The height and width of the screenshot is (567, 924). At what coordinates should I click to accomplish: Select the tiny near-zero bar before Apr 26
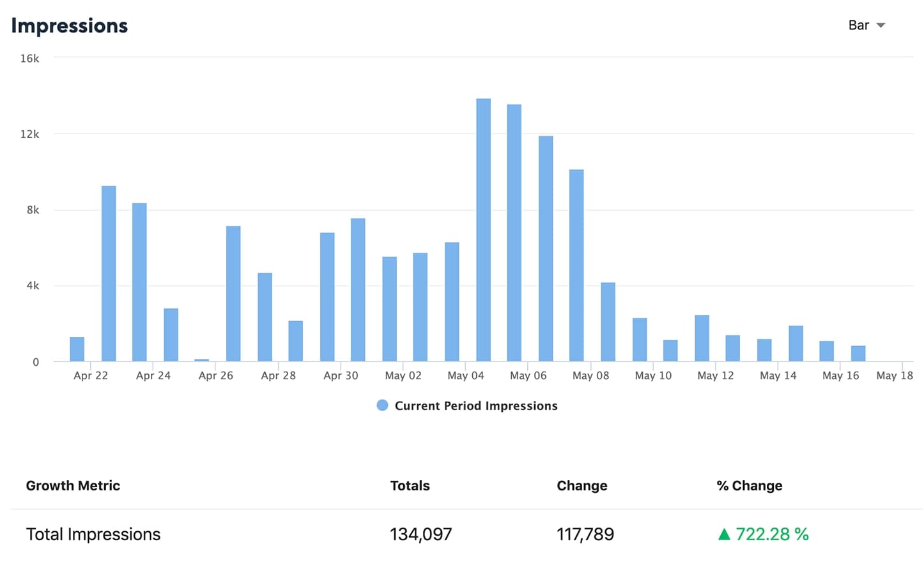[x=202, y=360]
